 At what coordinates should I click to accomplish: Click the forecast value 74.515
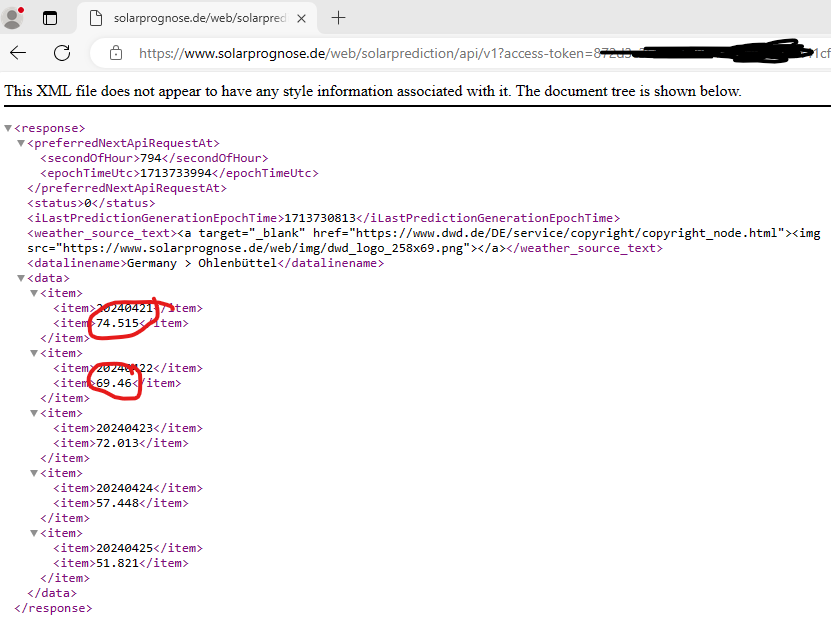coord(117,323)
